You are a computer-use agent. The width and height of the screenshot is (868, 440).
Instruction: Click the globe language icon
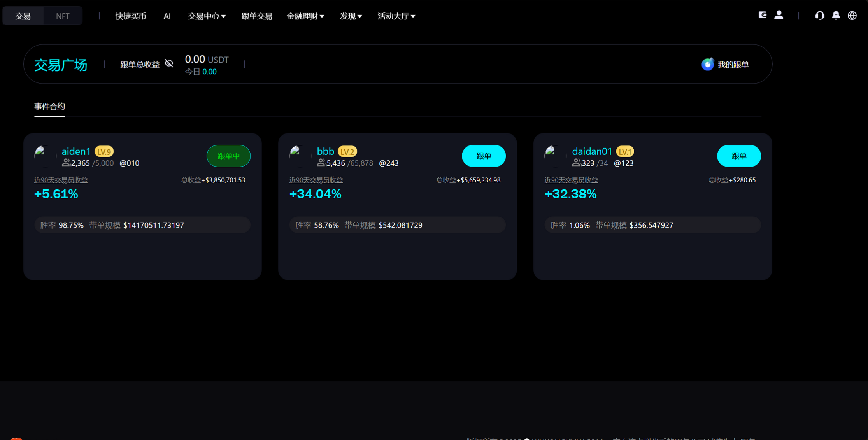[852, 16]
